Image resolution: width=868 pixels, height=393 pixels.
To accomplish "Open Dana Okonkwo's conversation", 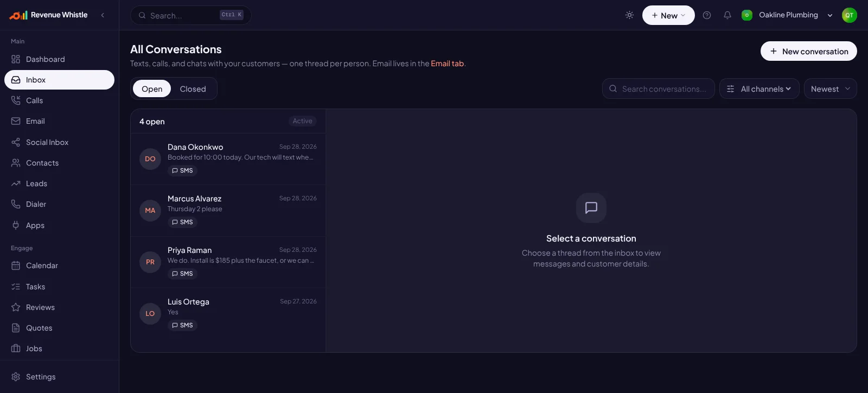I will [228, 159].
